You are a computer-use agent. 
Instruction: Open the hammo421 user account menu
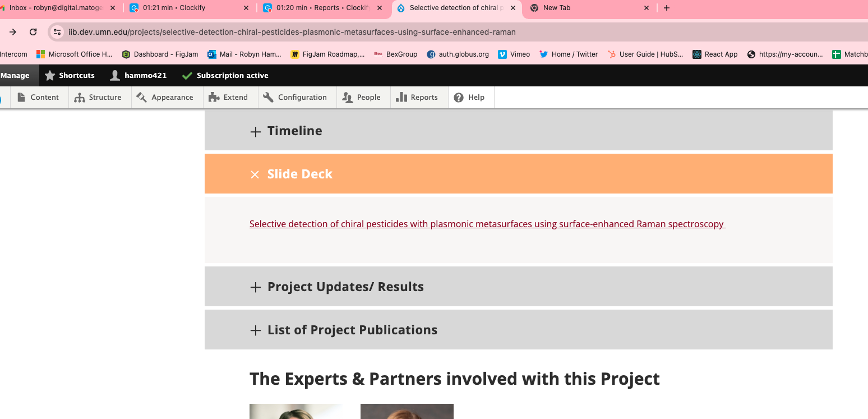tap(138, 75)
